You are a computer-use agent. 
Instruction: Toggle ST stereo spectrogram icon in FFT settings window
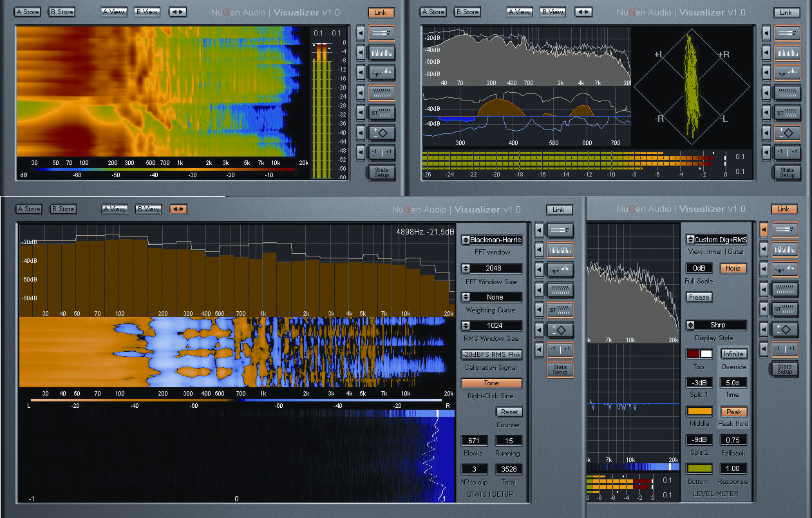tap(560, 310)
